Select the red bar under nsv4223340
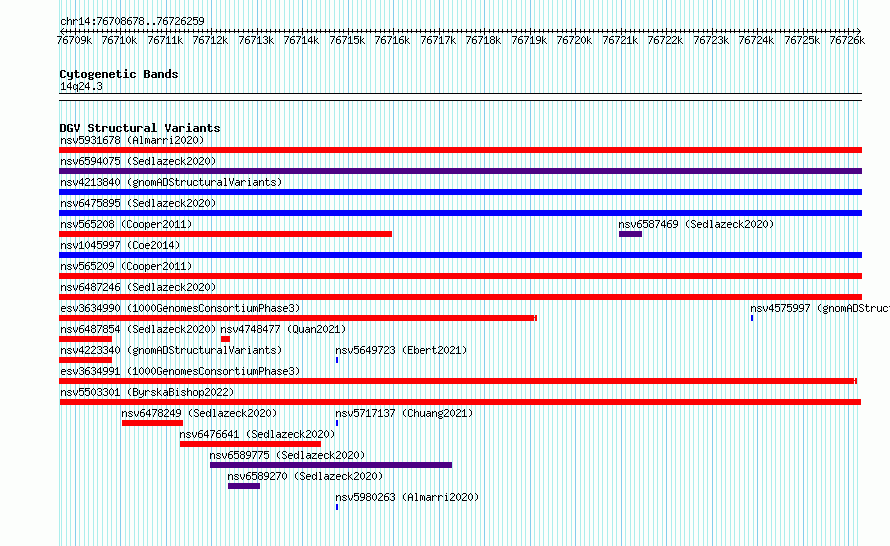The height and width of the screenshot is (546, 890). pyautogui.click(x=85, y=360)
